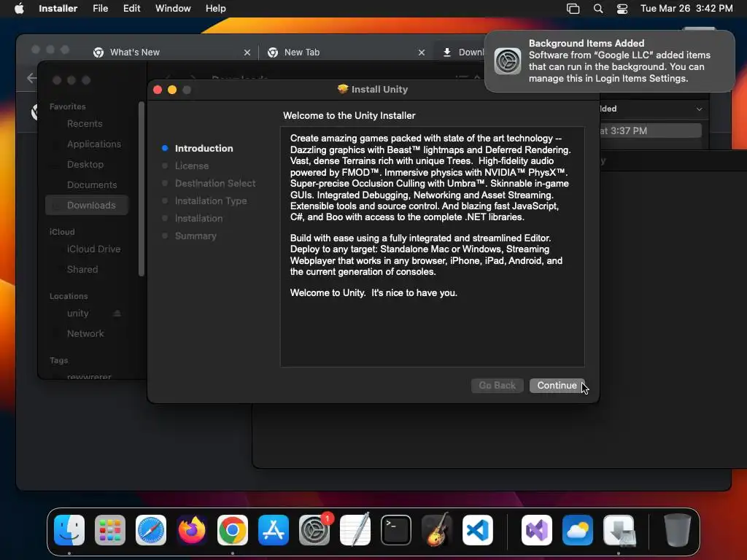747x560 pixels.
Task: Click the Installation installer step
Action: (198, 219)
